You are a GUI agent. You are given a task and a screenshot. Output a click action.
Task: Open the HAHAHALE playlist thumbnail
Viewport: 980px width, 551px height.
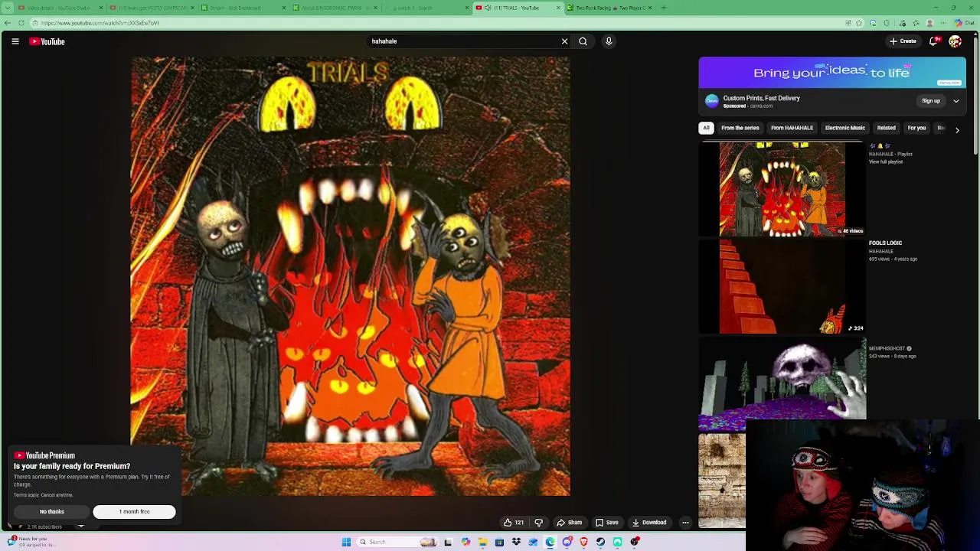point(782,189)
